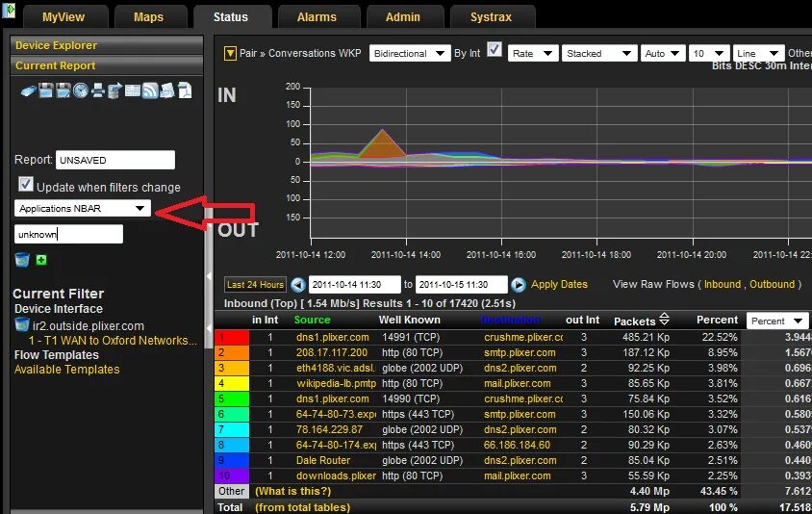Click the PDF export icon
This screenshot has height=514, width=812.
tap(185, 90)
